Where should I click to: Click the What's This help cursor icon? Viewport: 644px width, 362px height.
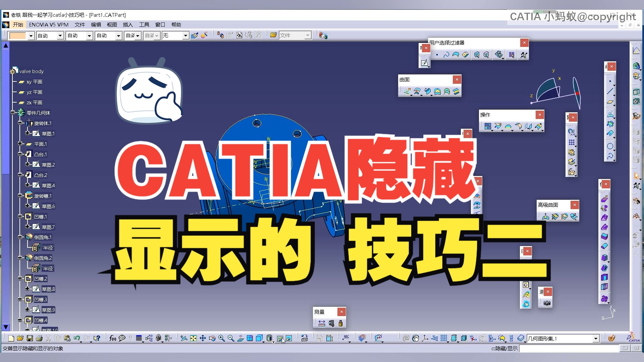tap(97, 338)
